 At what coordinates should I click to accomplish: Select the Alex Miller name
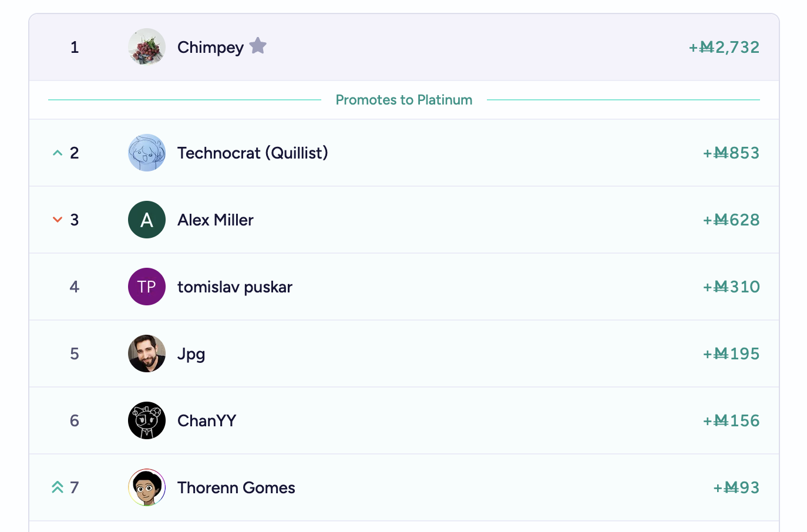(x=216, y=220)
